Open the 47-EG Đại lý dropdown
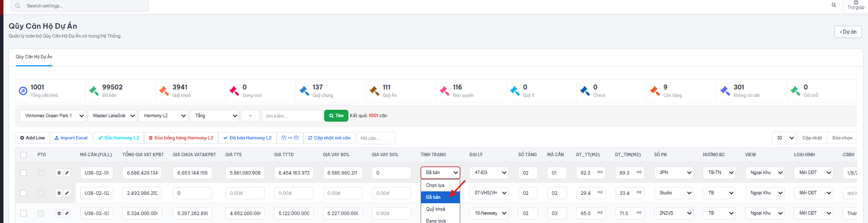 coord(489,173)
